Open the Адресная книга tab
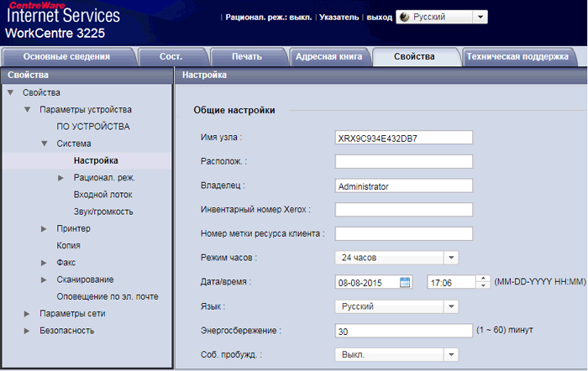The height and width of the screenshot is (371, 588). pyautogui.click(x=329, y=56)
